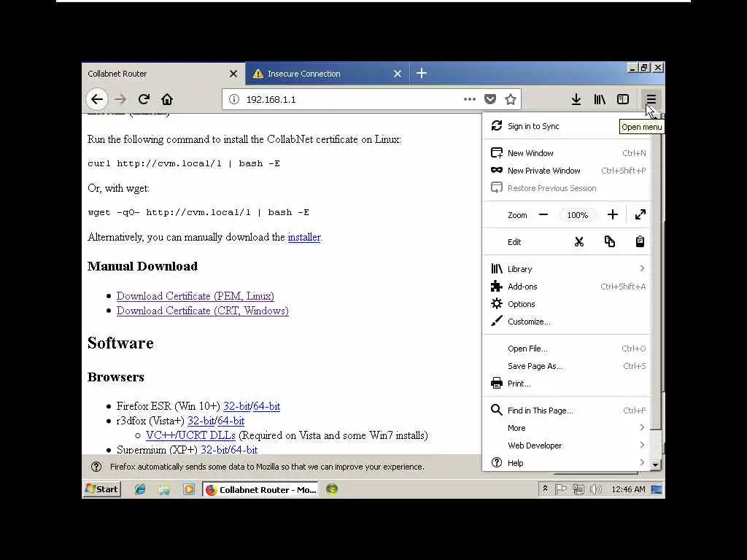Click the Copy icon in Edit row
The height and width of the screenshot is (560, 747).
pos(610,242)
